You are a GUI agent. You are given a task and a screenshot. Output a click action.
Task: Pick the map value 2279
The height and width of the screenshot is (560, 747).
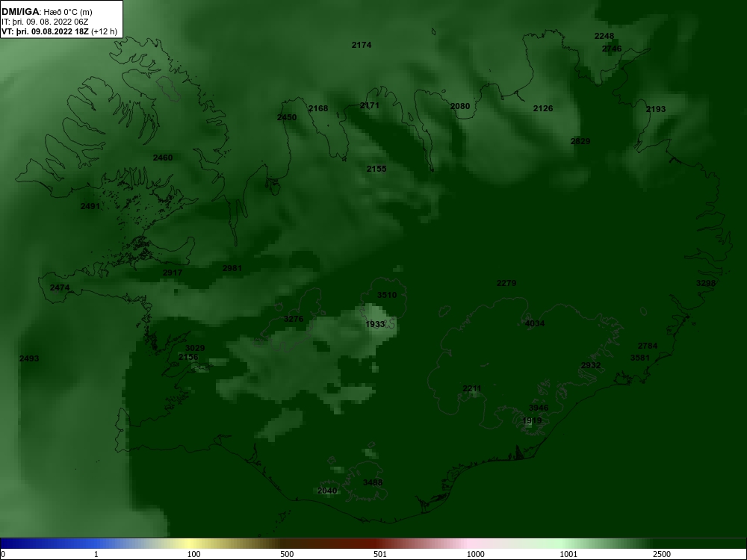[x=506, y=283]
